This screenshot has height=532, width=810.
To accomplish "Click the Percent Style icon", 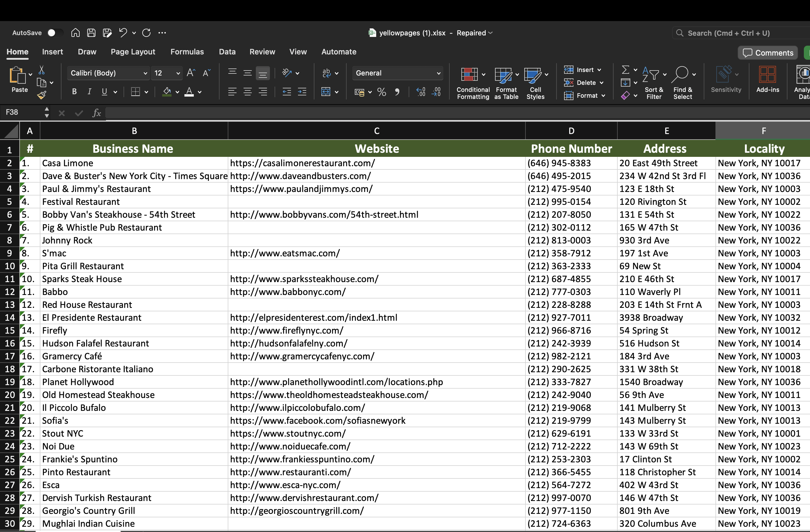I will [381, 92].
